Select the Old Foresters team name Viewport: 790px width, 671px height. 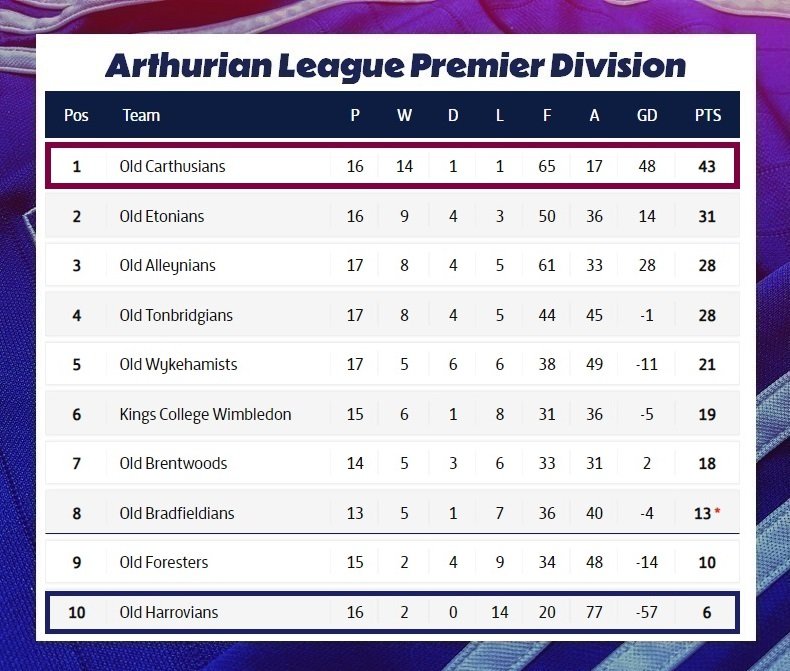pos(164,562)
